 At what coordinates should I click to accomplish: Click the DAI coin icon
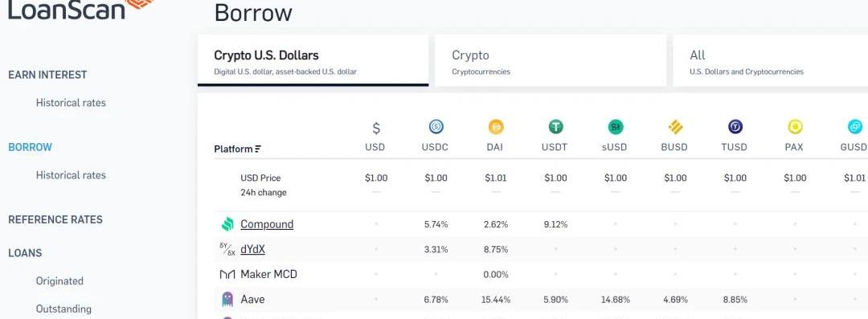(496, 128)
